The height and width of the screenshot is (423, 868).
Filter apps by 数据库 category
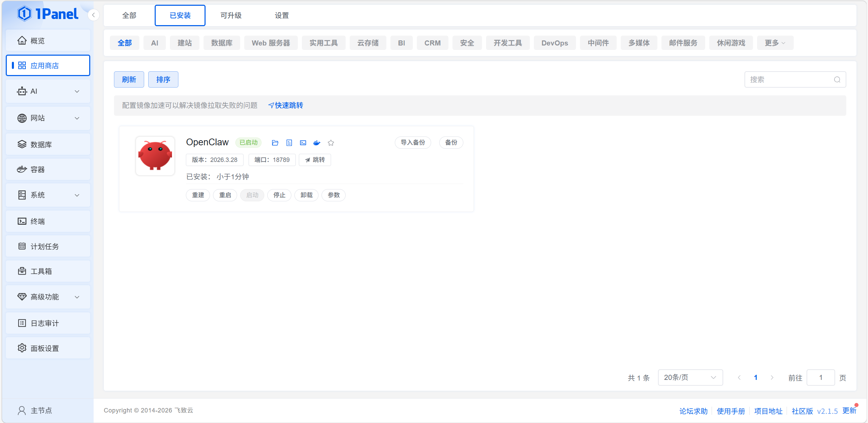(x=221, y=43)
